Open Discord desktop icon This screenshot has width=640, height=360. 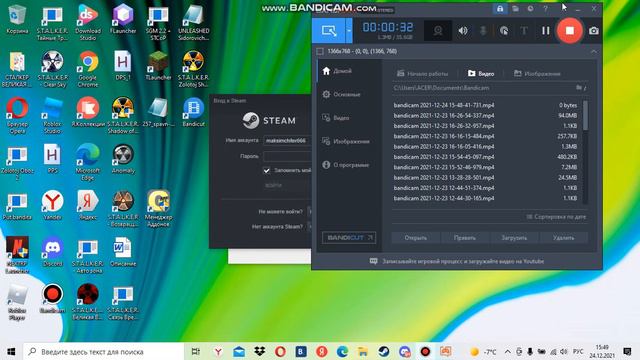click(x=52, y=252)
